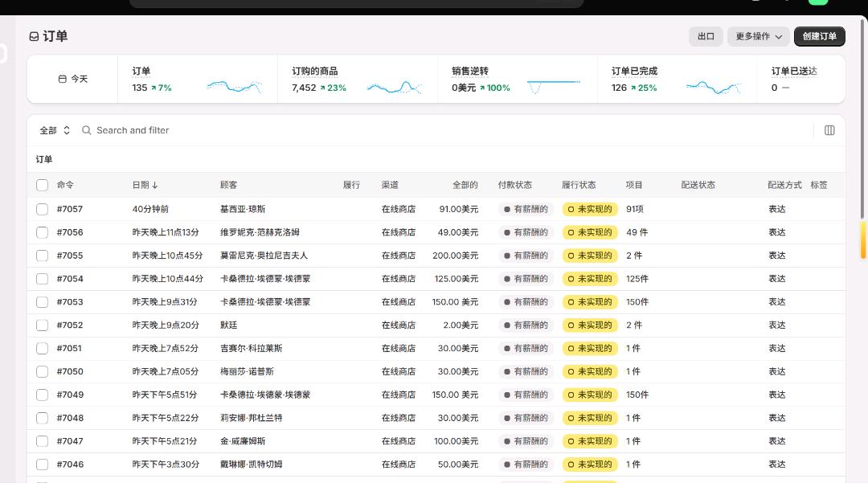Click the 全部的 total column header
This screenshot has width=868, height=483.
click(465, 185)
